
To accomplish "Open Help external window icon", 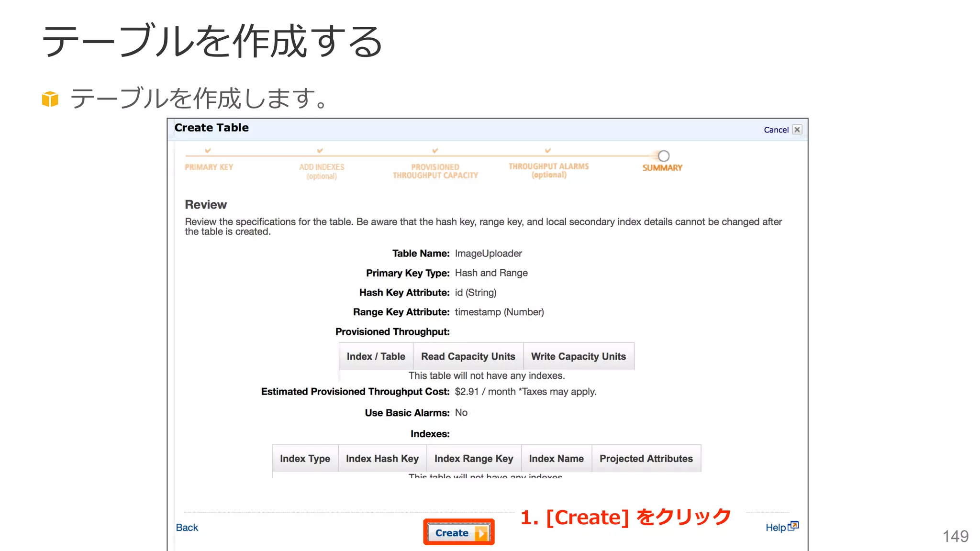I will coord(793,526).
